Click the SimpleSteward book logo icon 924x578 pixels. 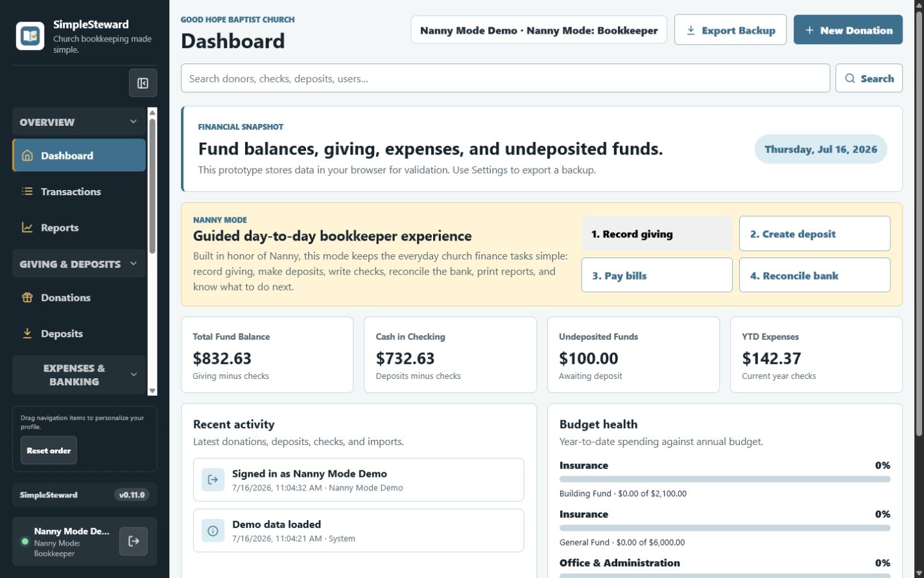pyautogui.click(x=30, y=36)
